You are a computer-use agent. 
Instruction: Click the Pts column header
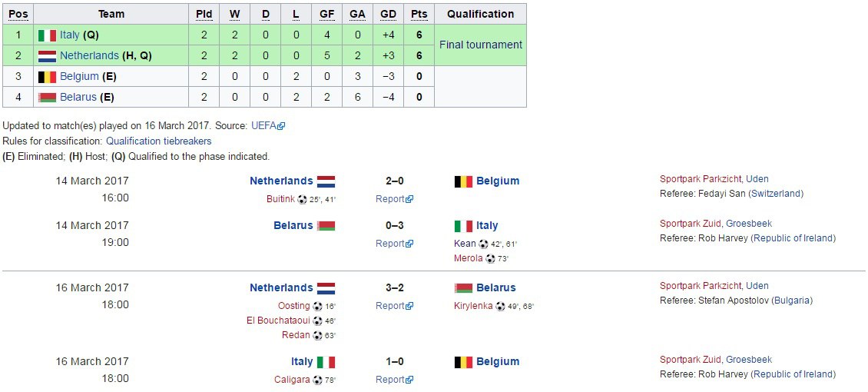[419, 14]
